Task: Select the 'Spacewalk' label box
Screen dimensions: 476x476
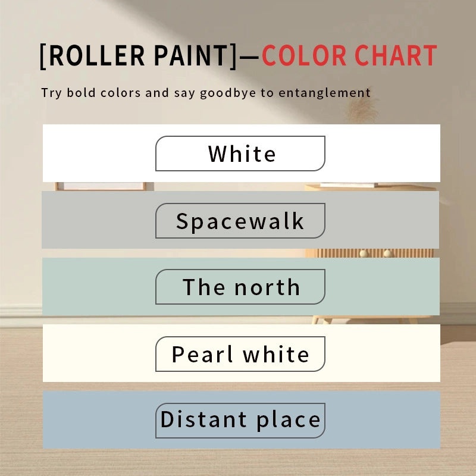Action: pos(240,221)
